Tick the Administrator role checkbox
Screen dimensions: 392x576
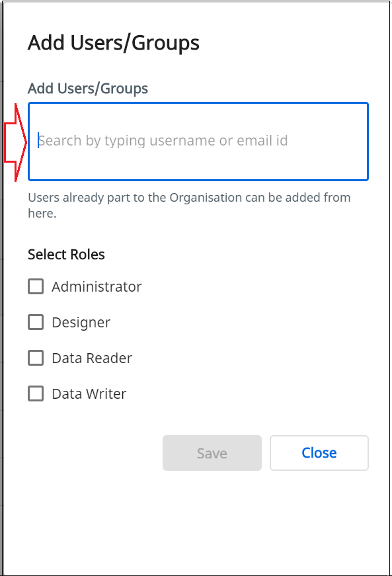(36, 286)
